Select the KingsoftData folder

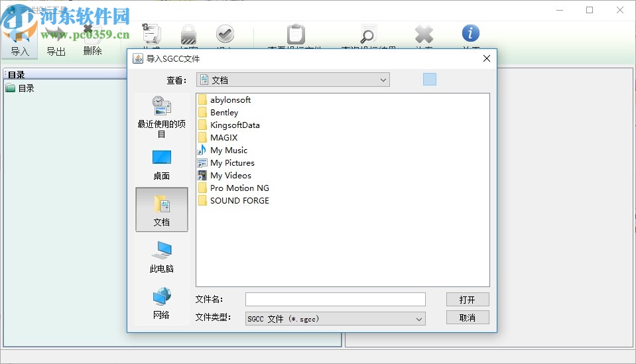coord(229,125)
